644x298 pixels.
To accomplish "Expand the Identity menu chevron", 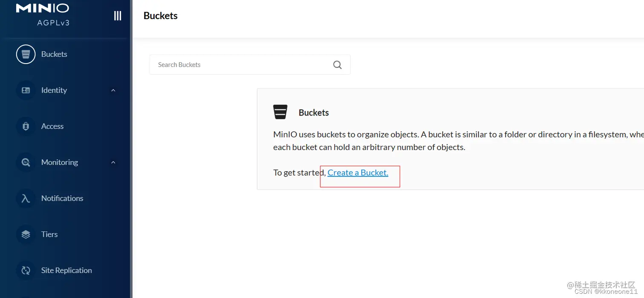I will point(113,90).
